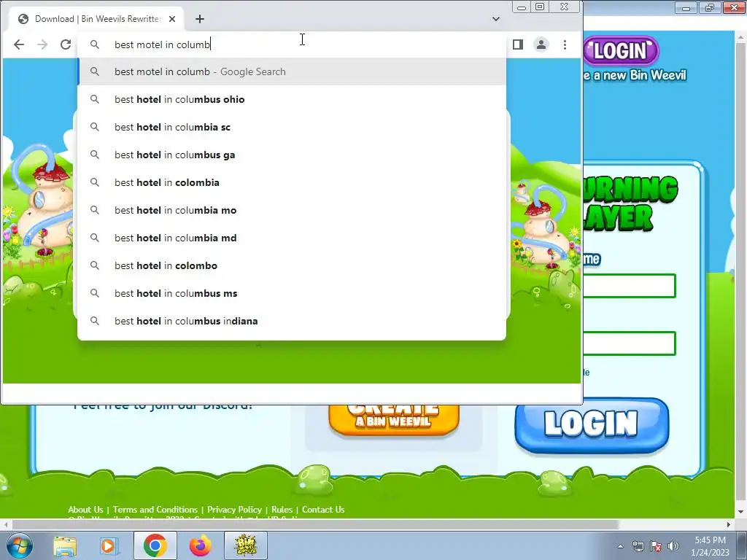Open the Terms and Conditions link
This screenshot has width=747, height=560.
tap(155, 510)
